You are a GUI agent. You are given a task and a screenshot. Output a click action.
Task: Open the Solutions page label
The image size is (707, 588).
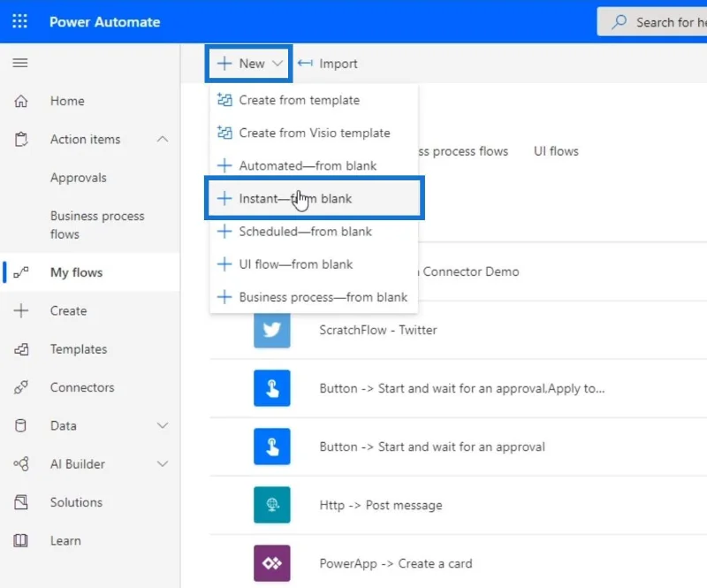(76, 502)
